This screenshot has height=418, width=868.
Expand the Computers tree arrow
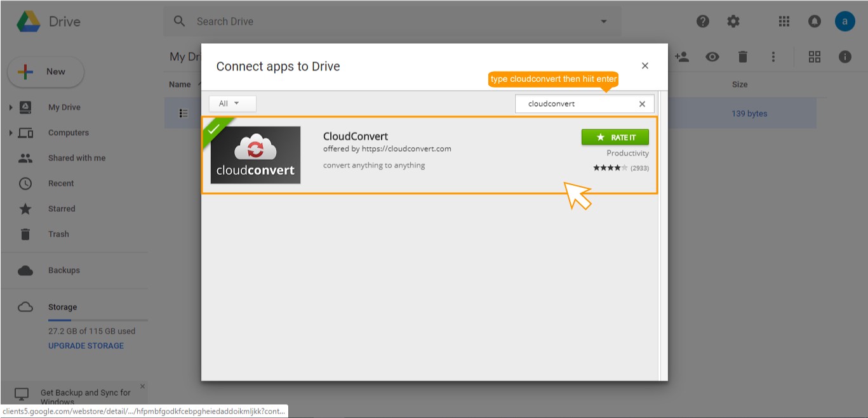click(x=11, y=133)
